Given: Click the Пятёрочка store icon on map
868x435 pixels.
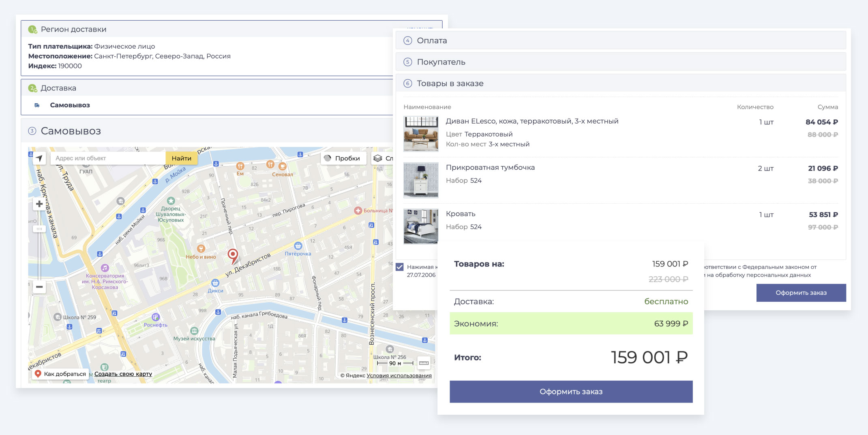Looking at the screenshot, I should pos(298,246).
